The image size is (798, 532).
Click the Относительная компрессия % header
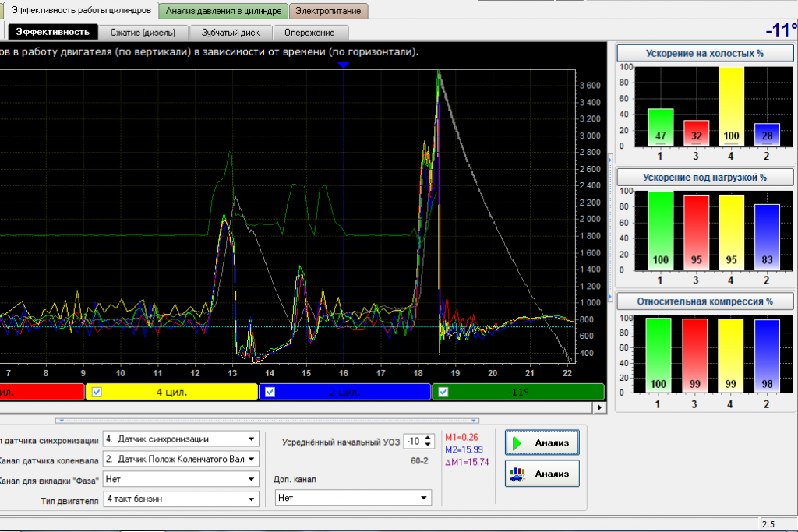click(x=704, y=301)
